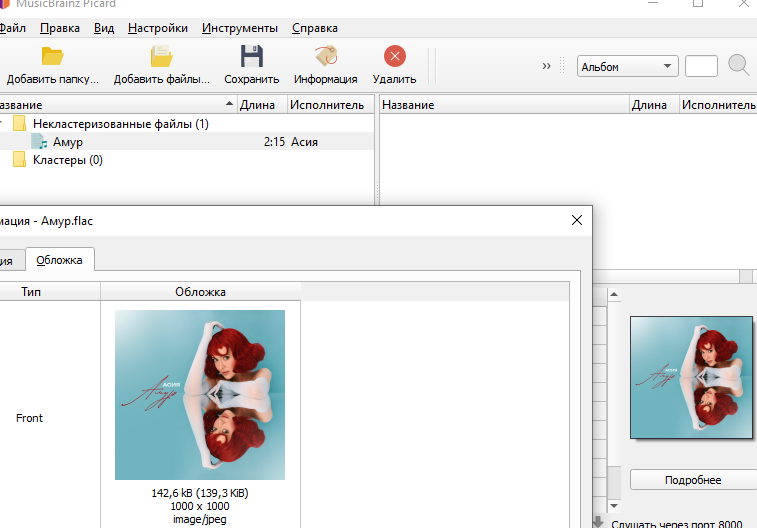Image resolution: width=757 pixels, height=528 pixels.
Task: Select the Кластеры (0) folder
Action: click(68, 160)
